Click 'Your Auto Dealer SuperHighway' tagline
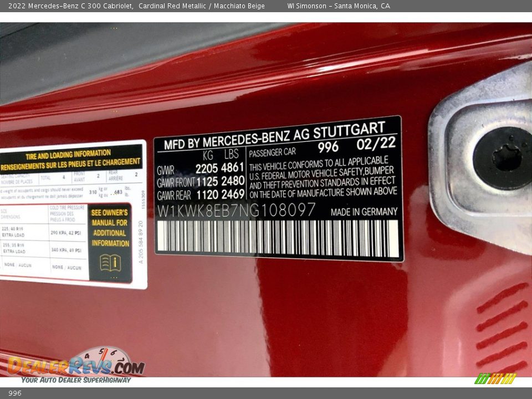 coord(76,380)
